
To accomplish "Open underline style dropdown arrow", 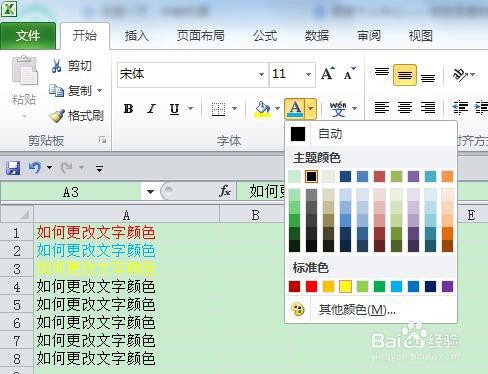I will point(190,108).
